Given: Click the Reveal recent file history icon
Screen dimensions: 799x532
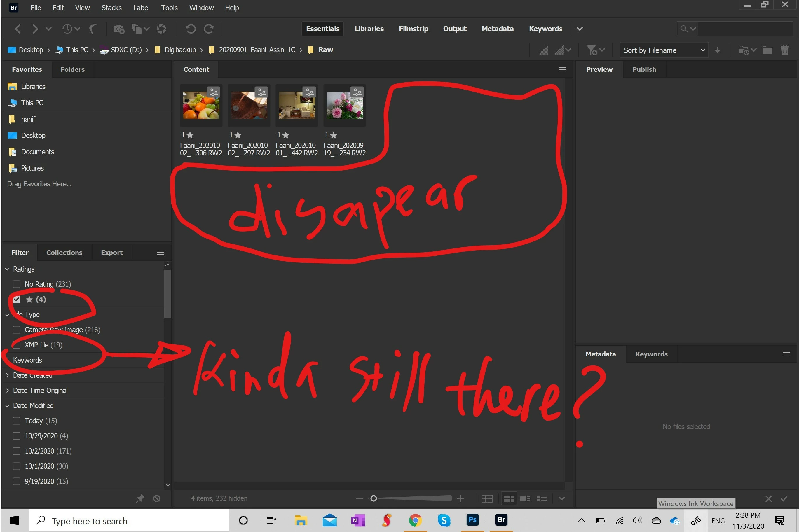Looking at the screenshot, I should [x=67, y=29].
